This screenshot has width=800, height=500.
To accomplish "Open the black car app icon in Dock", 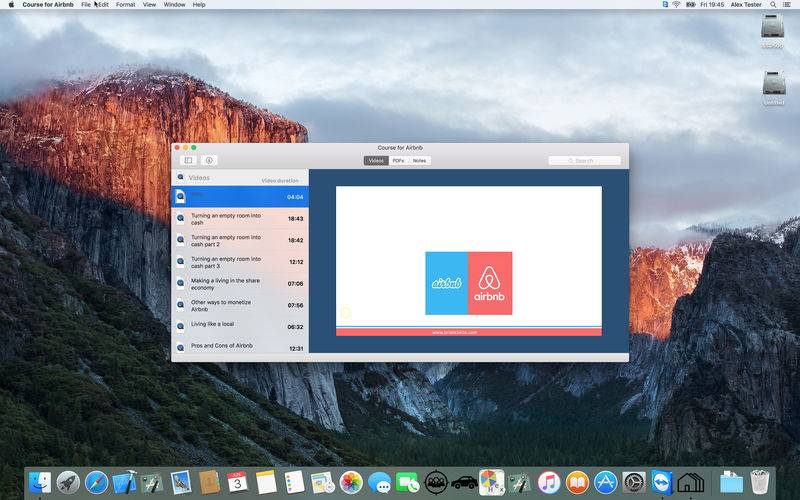I will [x=464, y=482].
